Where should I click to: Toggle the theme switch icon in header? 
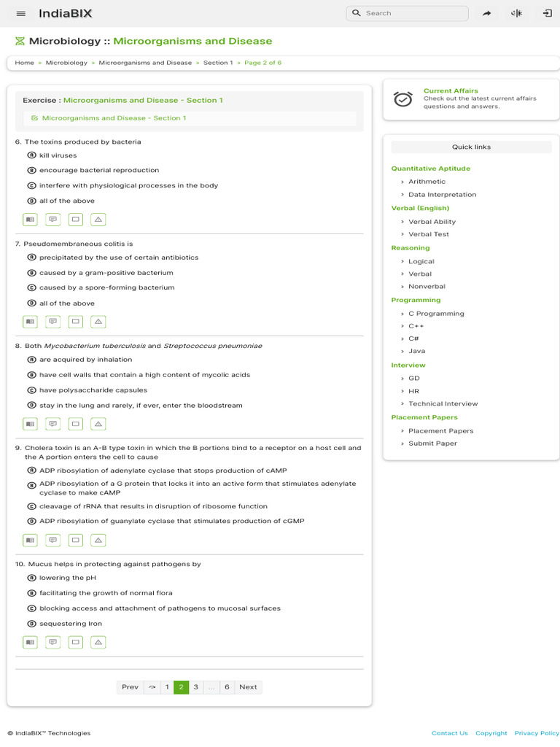pos(517,13)
